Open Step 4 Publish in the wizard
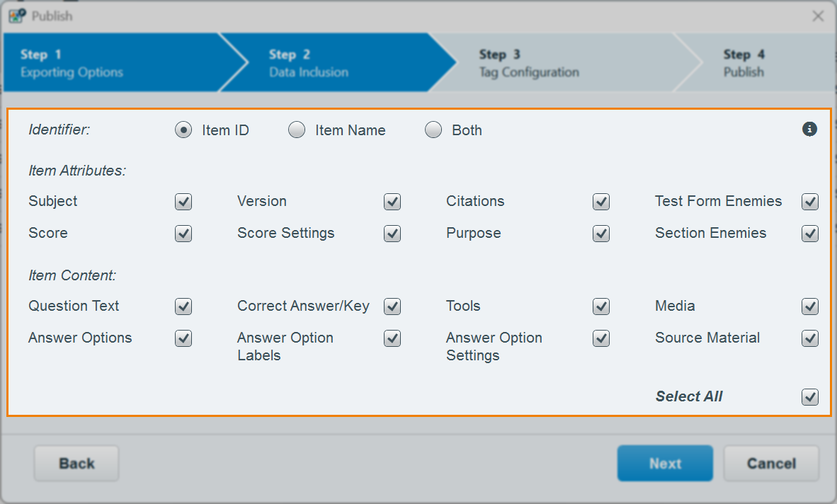This screenshot has width=837, height=504. click(751, 63)
